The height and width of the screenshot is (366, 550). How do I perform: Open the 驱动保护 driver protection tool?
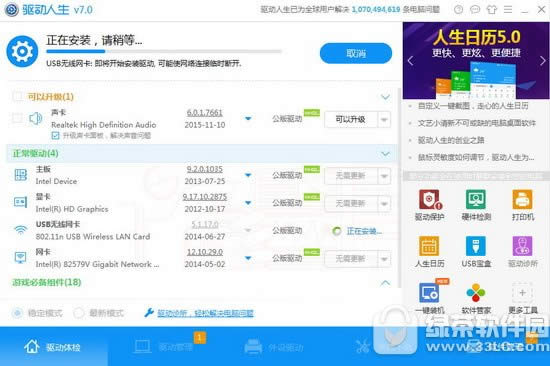point(429,205)
